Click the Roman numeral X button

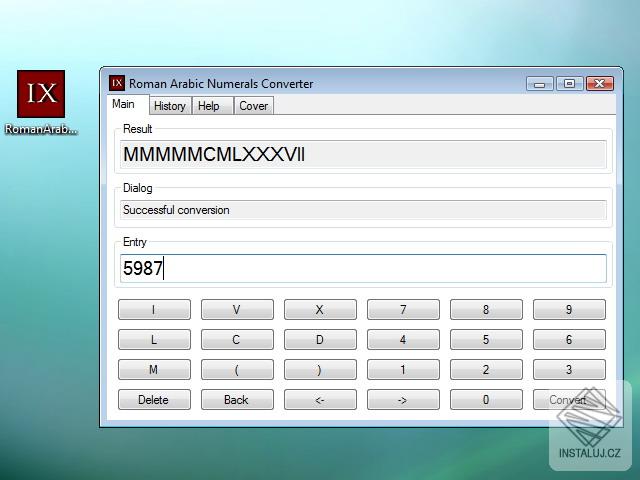320,309
